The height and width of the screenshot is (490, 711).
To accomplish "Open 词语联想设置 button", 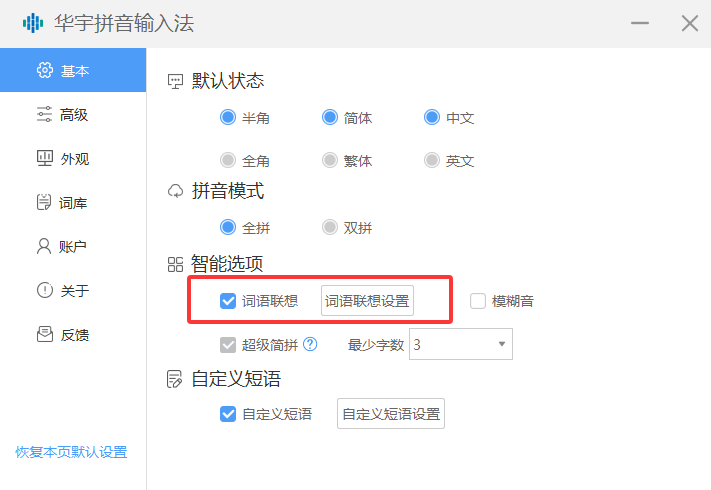I will click(367, 301).
